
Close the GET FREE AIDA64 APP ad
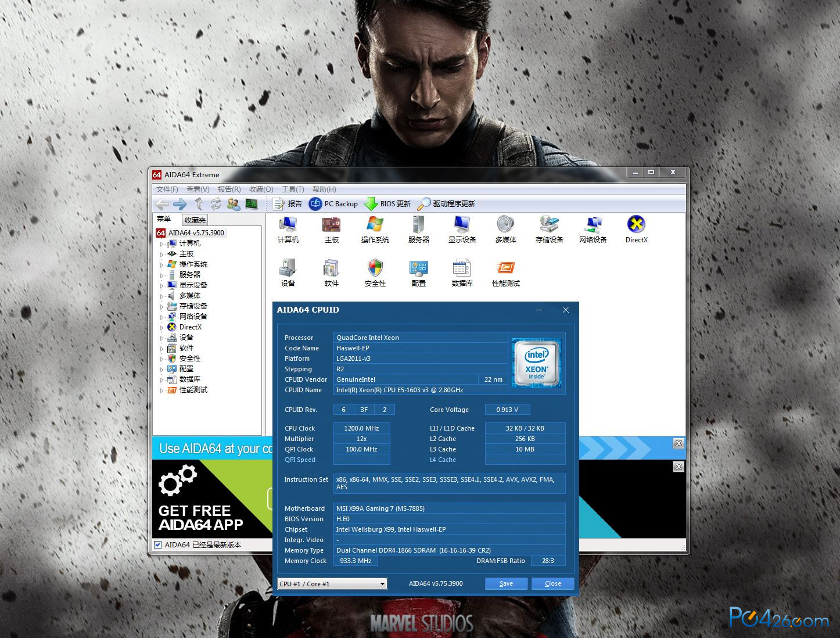pyautogui.click(x=679, y=467)
